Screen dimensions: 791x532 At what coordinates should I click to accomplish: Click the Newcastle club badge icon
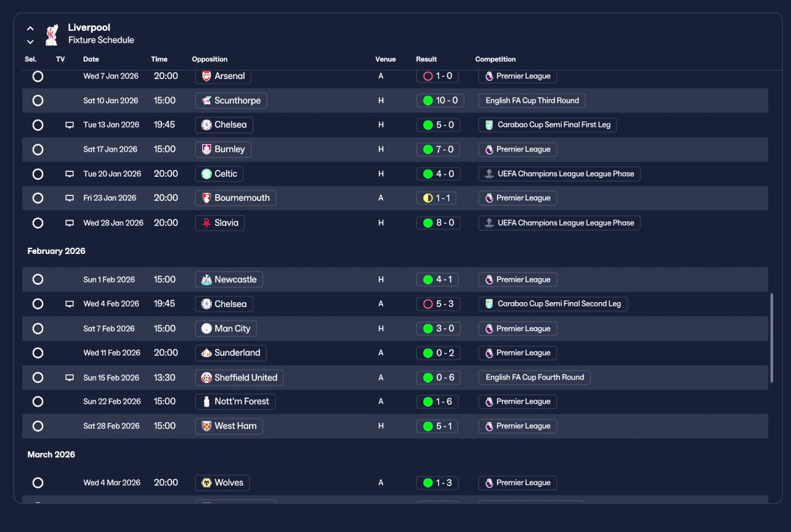(206, 279)
